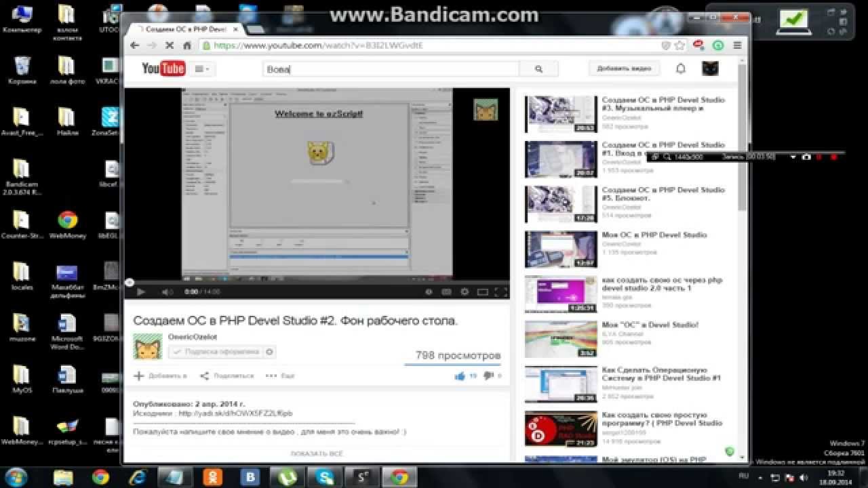868x488 pixels.
Task: Click the cat annotation avatar in video corner
Action: point(486,109)
